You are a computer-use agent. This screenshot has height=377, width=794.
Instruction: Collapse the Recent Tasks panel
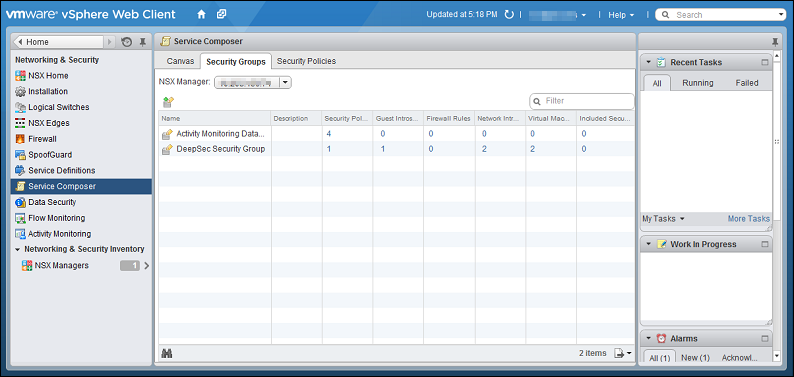click(648, 63)
